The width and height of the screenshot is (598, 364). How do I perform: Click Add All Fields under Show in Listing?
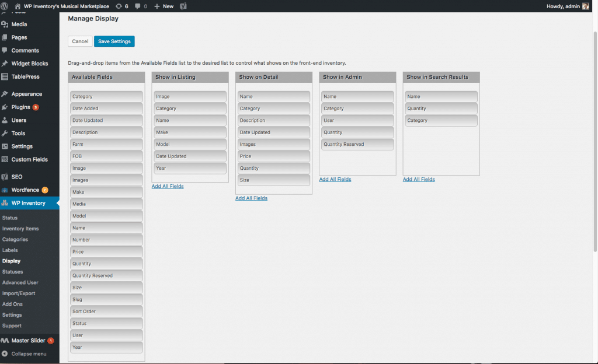[x=168, y=185]
